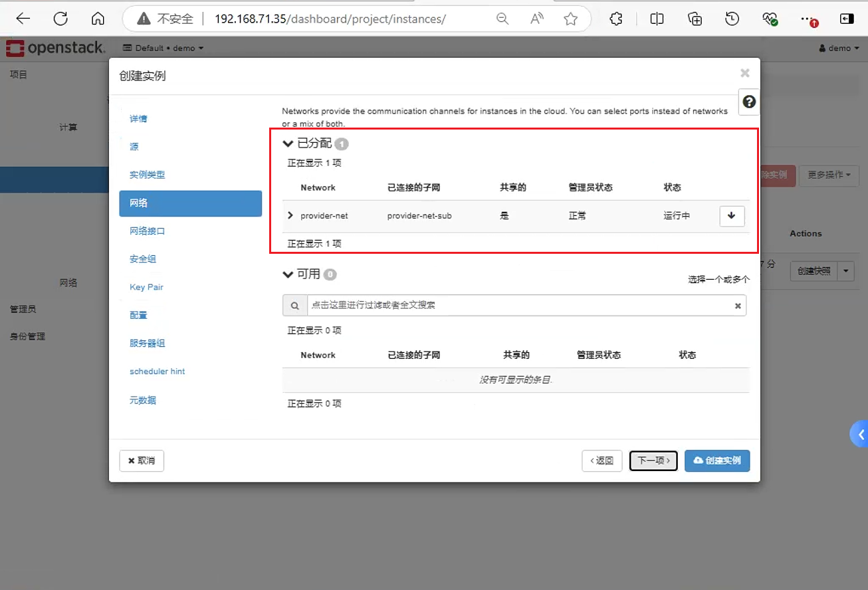
Task: Click the 下一项 button
Action: click(653, 460)
